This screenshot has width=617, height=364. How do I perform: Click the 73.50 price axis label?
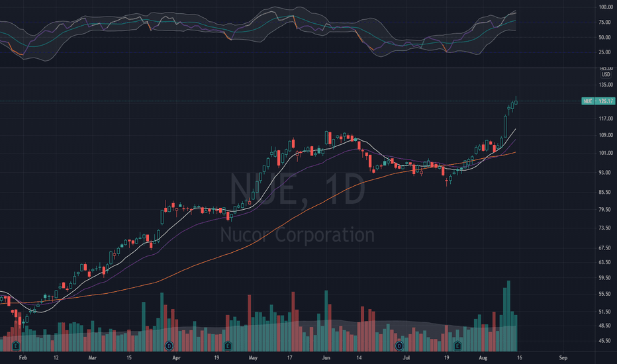coord(606,228)
